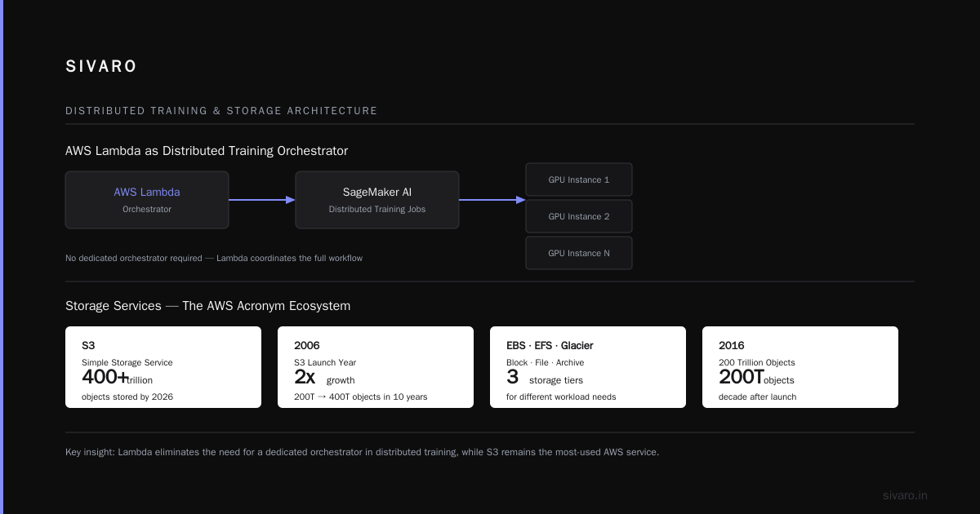Click the GPU Instance 1 box
980x514 pixels.
tap(579, 179)
